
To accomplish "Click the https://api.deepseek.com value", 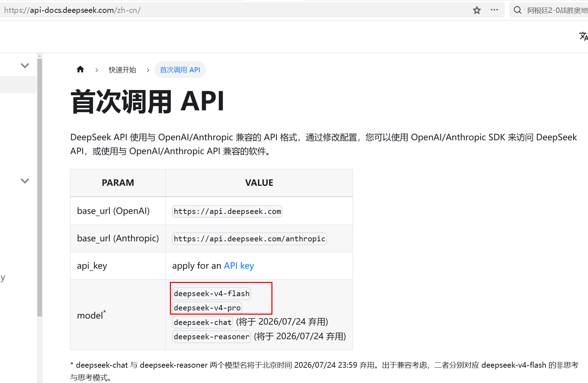I will [x=227, y=211].
